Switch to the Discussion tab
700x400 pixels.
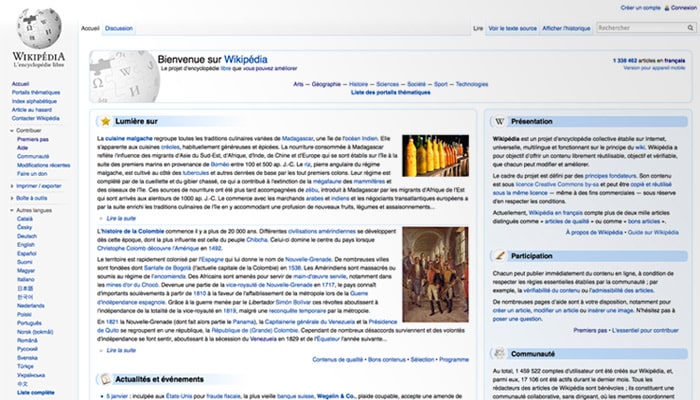(x=118, y=29)
